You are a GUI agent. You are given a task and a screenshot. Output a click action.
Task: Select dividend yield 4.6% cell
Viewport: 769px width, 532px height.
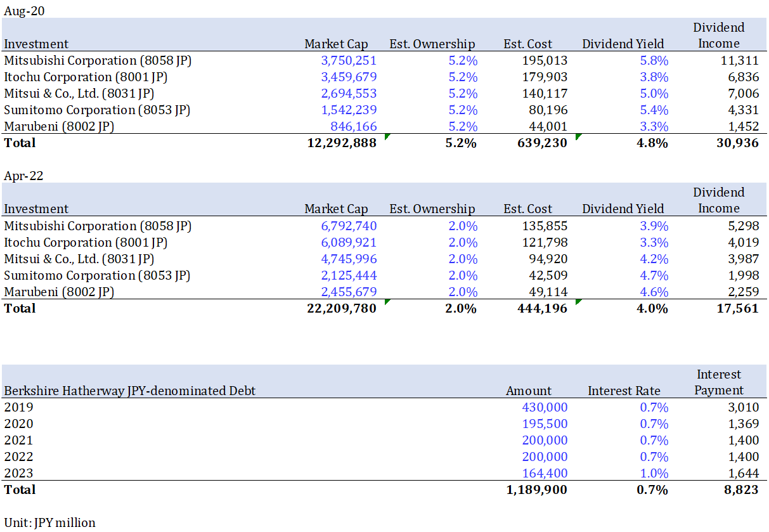point(654,292)
